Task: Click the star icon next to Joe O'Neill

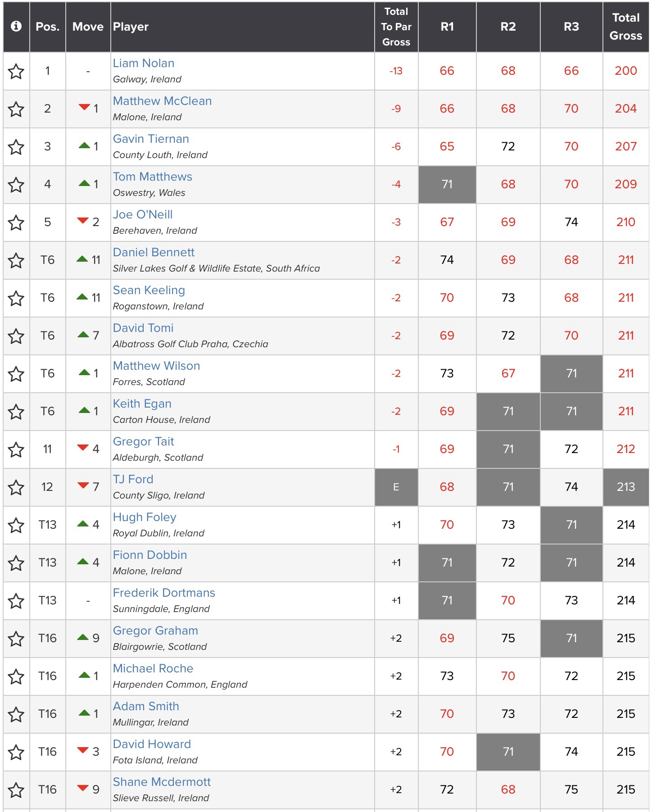Action: click(x=16, y=222)
